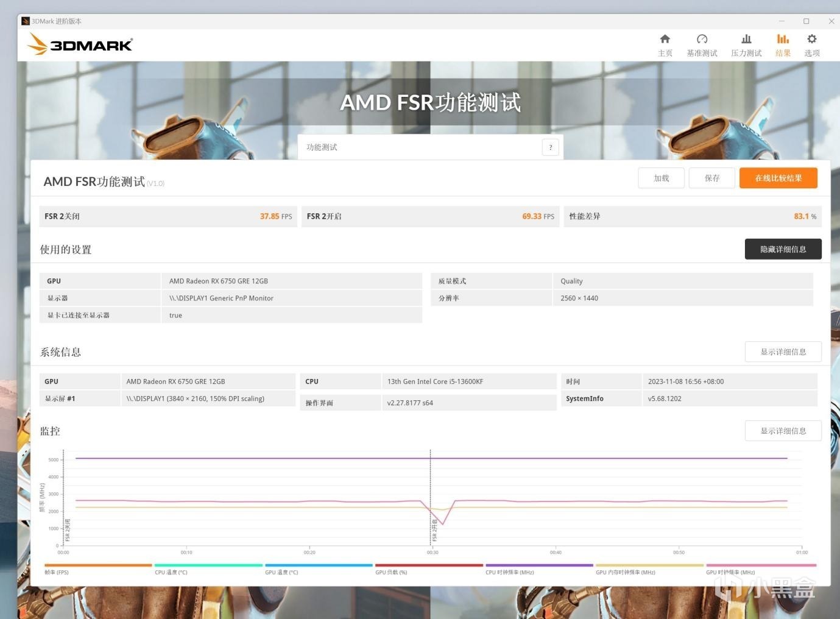Click the 分辨率 value 2560 × 1440

[x=579, y=298]
